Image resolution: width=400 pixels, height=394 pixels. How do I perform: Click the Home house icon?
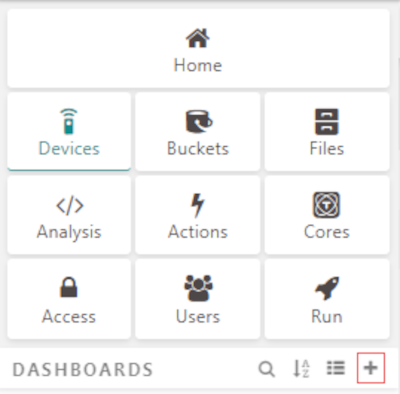[198, 38]
